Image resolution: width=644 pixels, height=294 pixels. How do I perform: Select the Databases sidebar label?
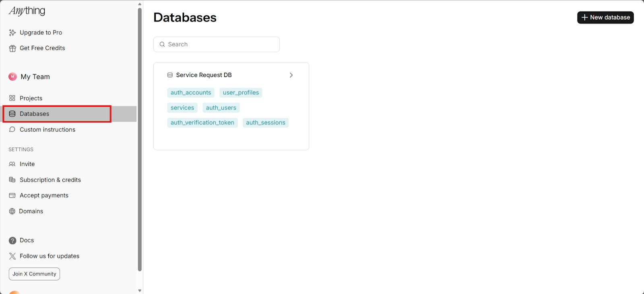(x=34, y=114)
